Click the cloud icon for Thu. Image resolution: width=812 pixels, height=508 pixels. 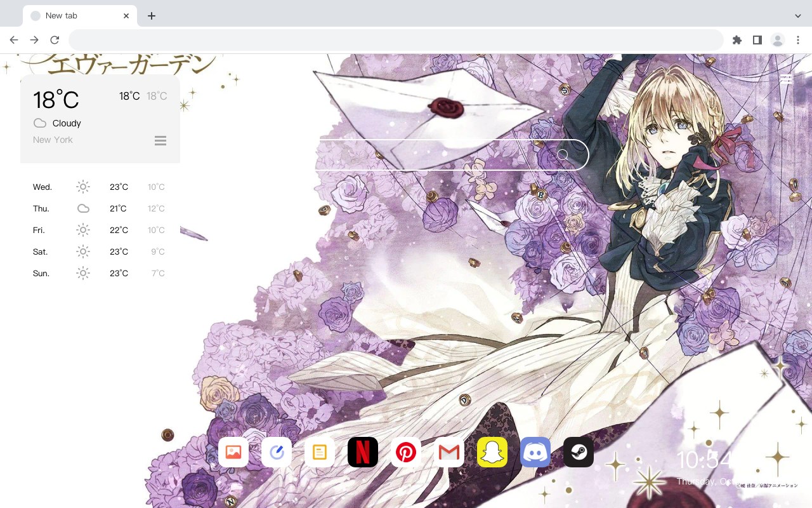pyautogui.click(x=83, y=208)
